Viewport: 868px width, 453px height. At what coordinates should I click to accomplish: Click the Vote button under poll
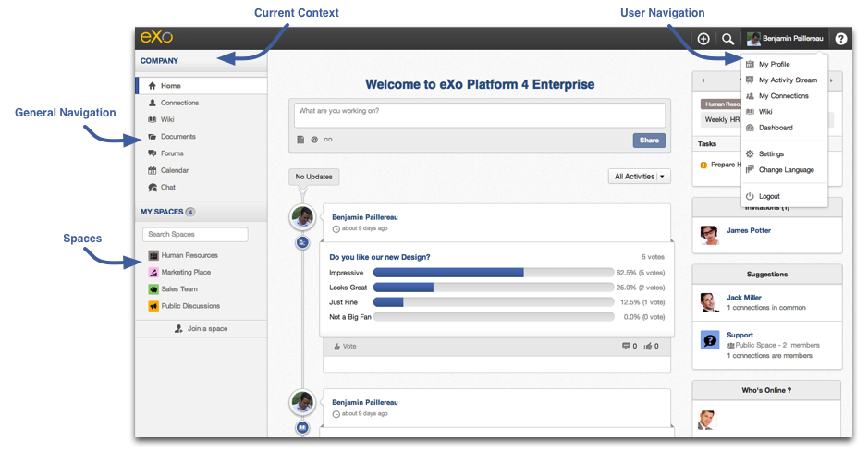click(346, 346)
